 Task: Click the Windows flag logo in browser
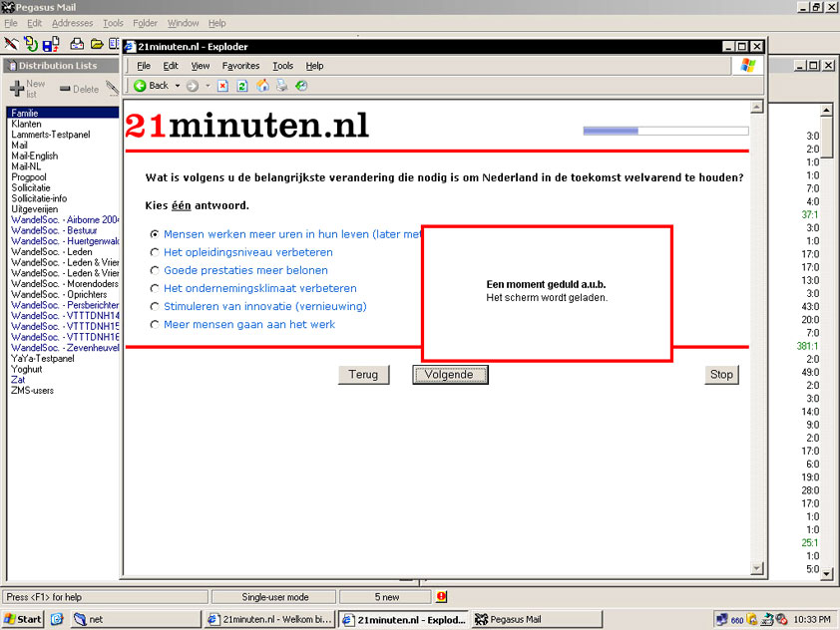(748, 66)
